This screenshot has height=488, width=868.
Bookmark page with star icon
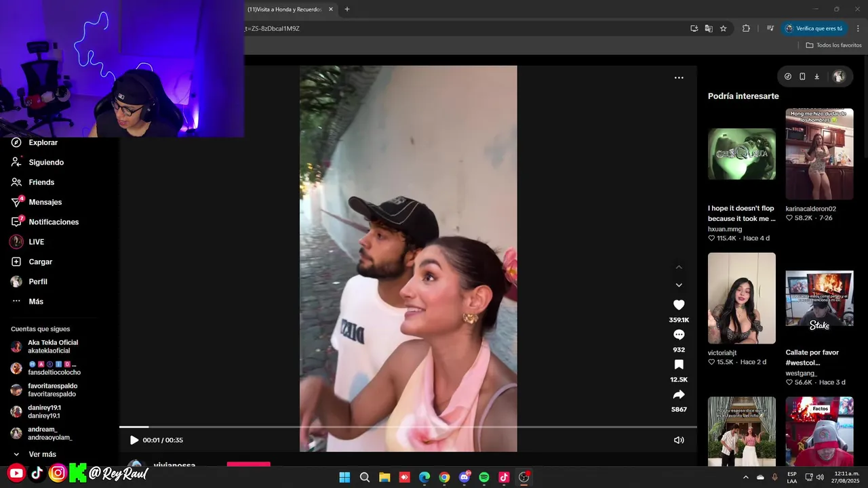tap(724, 28)
